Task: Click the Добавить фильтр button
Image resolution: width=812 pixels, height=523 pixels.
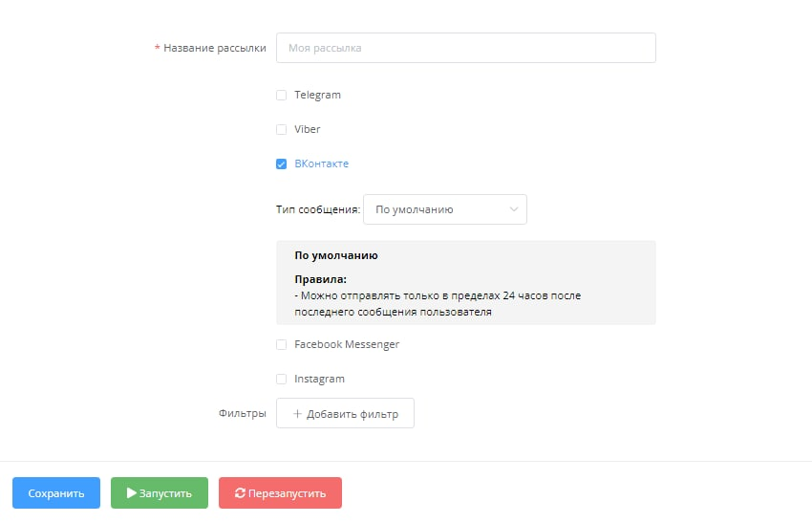Action: coord(345,414)
